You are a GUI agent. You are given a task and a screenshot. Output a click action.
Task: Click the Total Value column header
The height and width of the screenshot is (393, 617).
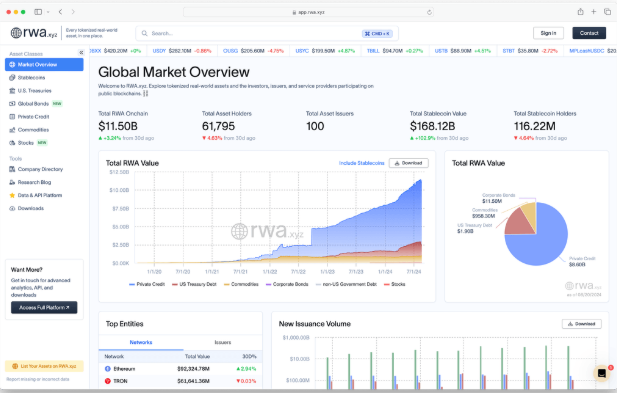[x=197, y=356]
